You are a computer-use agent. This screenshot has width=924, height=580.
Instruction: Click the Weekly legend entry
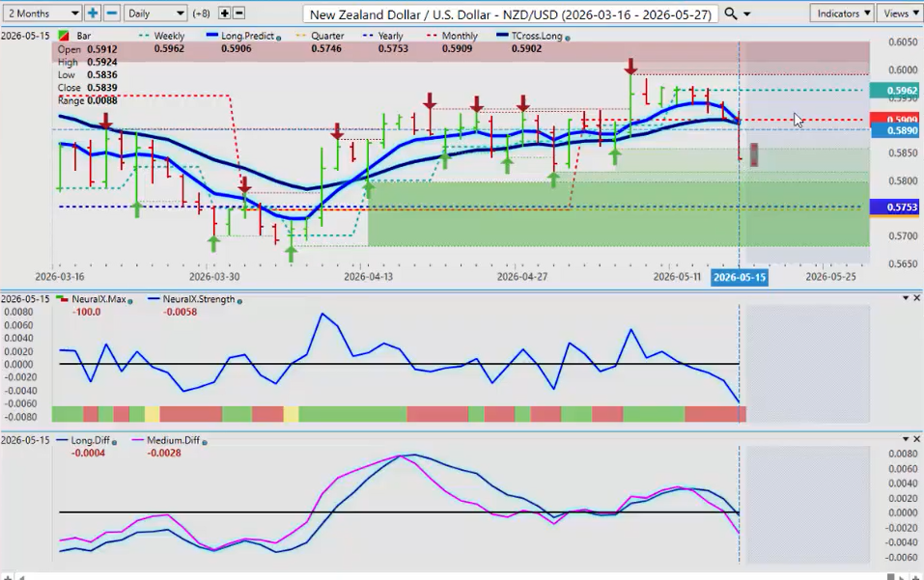163,36
